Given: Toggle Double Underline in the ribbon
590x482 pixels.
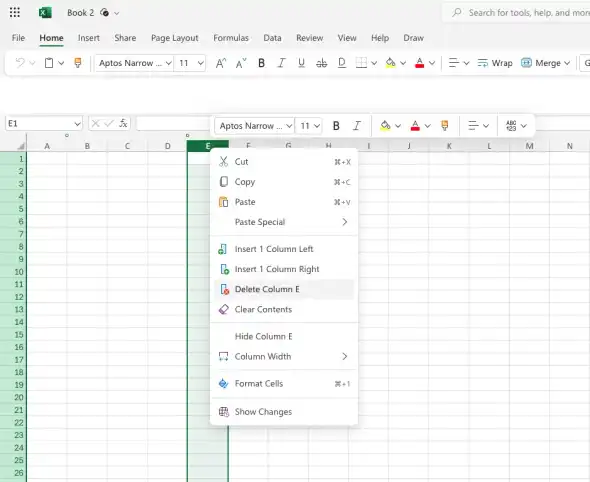Looking at the screenshot, I should (x=342, y=63).
